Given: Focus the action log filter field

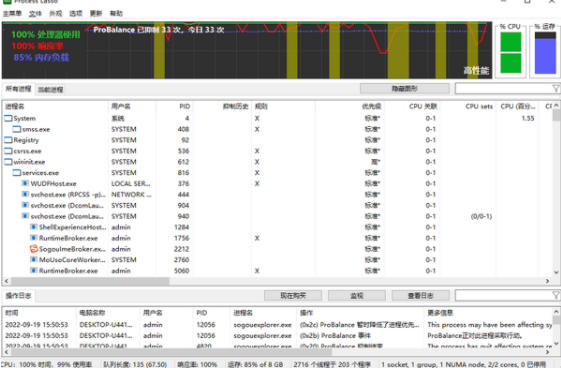Looking at the screenshot, I should [x=503, y=295].
